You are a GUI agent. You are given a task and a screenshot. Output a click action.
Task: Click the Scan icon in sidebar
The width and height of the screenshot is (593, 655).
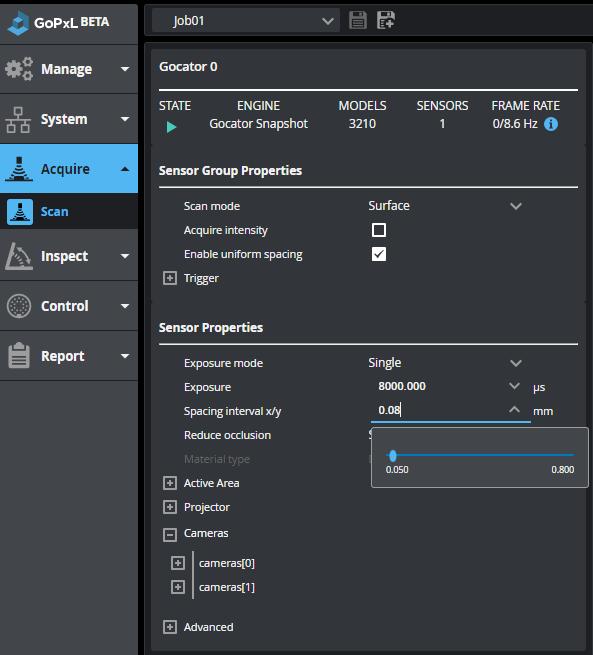point(20,212)
